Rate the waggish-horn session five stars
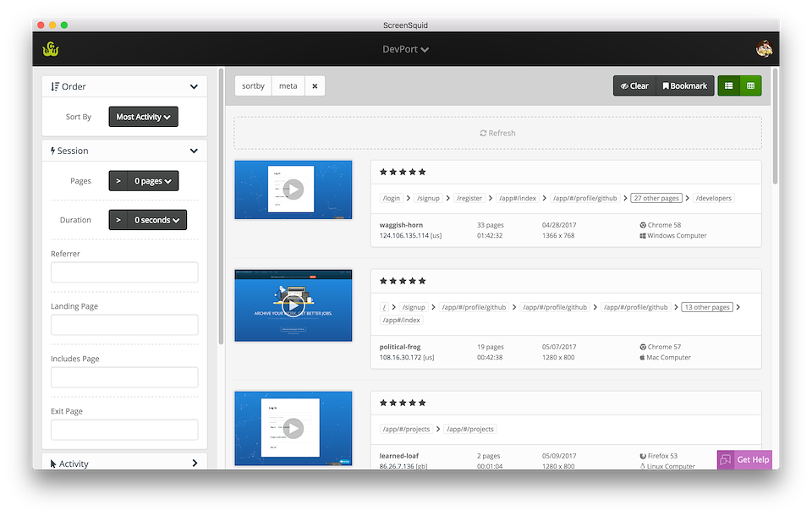The image size is (812, 516). click(422, 172)
